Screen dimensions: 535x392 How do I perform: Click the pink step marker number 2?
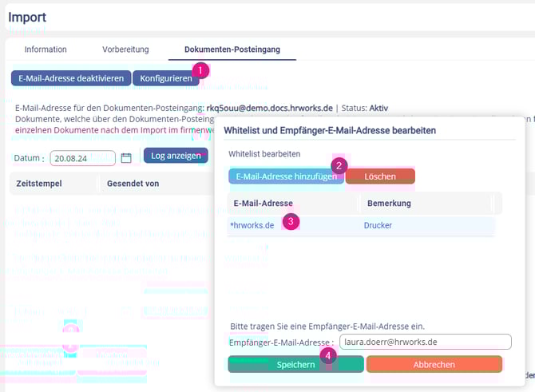[339, 166]
